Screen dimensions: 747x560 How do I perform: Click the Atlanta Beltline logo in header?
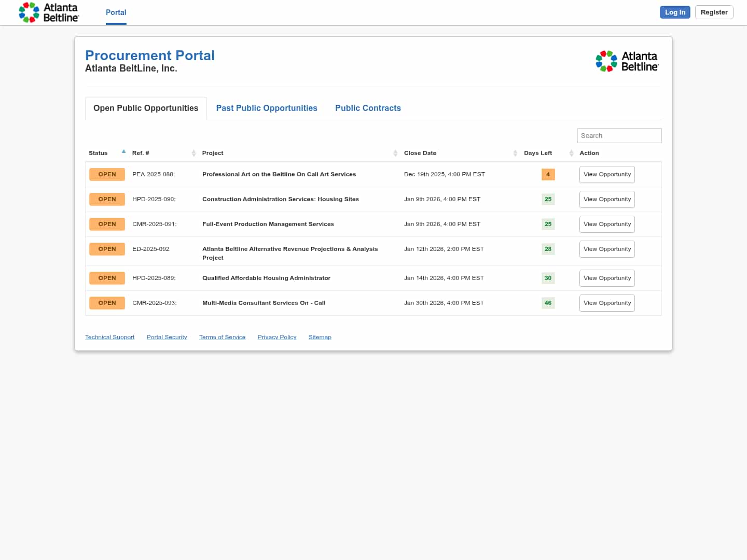point(49,12)
